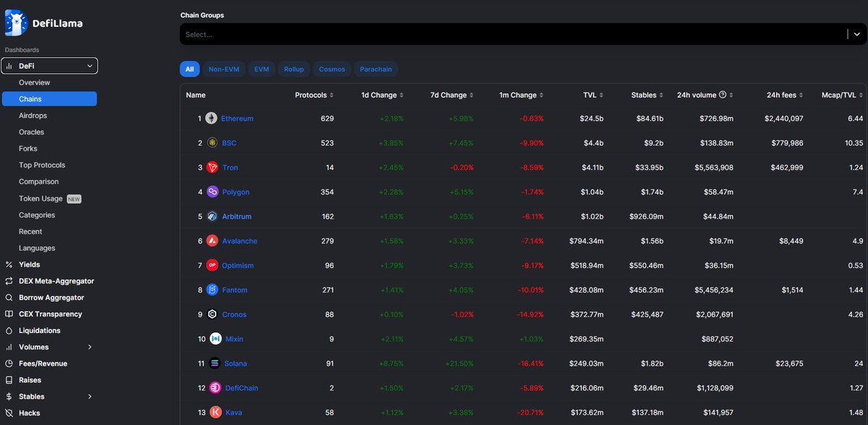Screen dimensions: 868x425
Task: Click the DefiLlama logo
Action: (45, 22)
